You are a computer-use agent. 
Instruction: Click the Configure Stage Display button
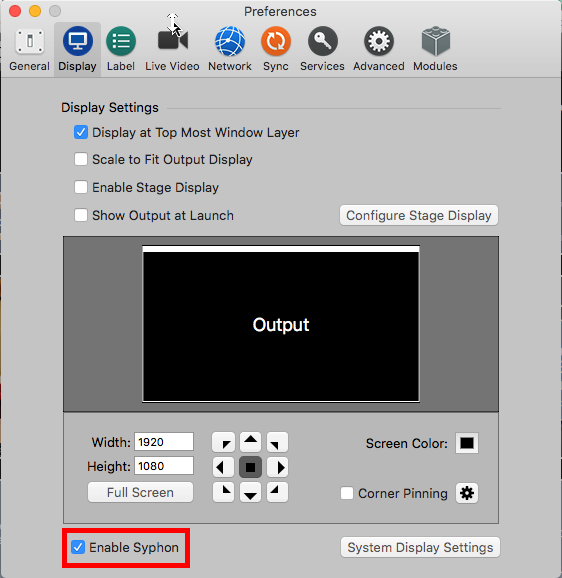point(419,215)
